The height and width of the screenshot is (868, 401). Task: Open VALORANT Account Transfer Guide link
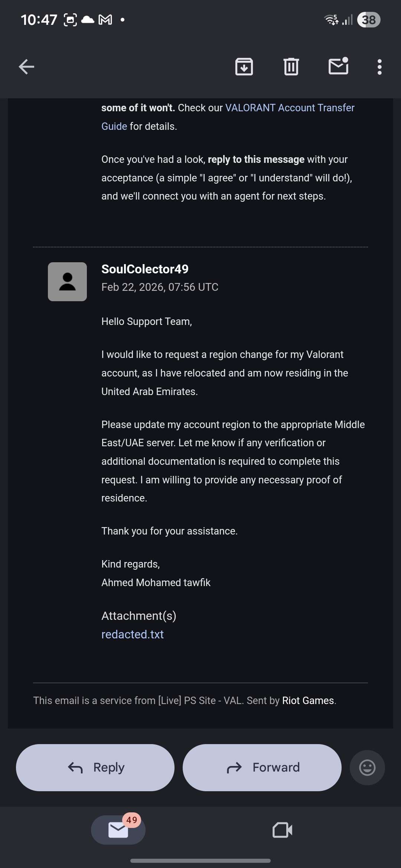290,108
